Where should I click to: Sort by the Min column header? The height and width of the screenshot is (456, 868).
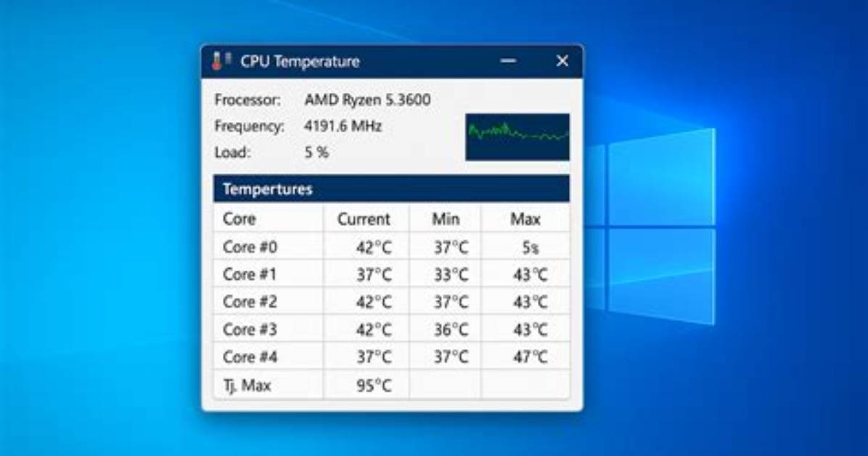[x=446, y=219]
